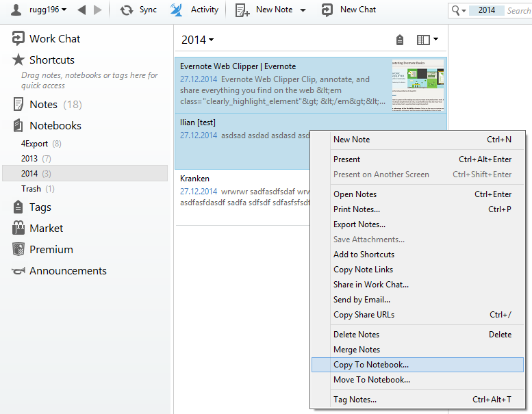Open the Tags section icon
Viewport: 532px width, 414px height.
(18, 207)
